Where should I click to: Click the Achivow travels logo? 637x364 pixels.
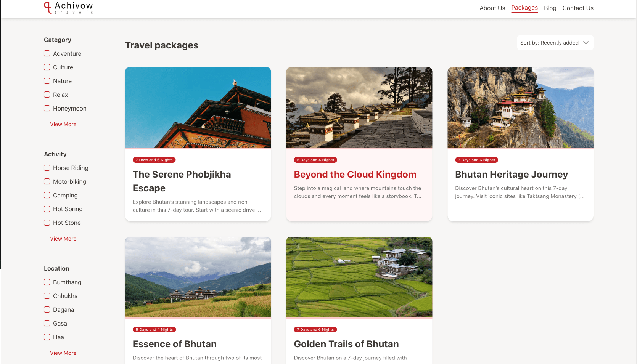click(x=69, y=8)
